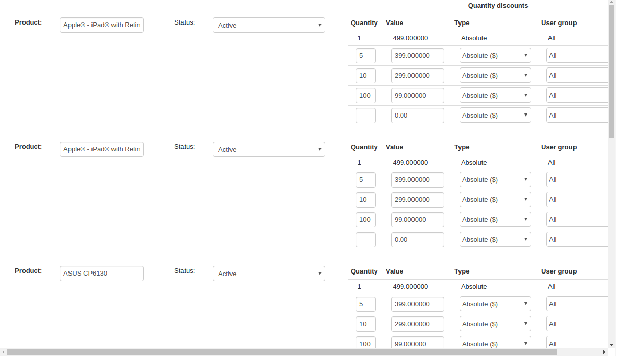Click value 399.000000 field in ASUS CP6130 block
This screenshot has height=364, width=620.
click(x=418, y=304)
